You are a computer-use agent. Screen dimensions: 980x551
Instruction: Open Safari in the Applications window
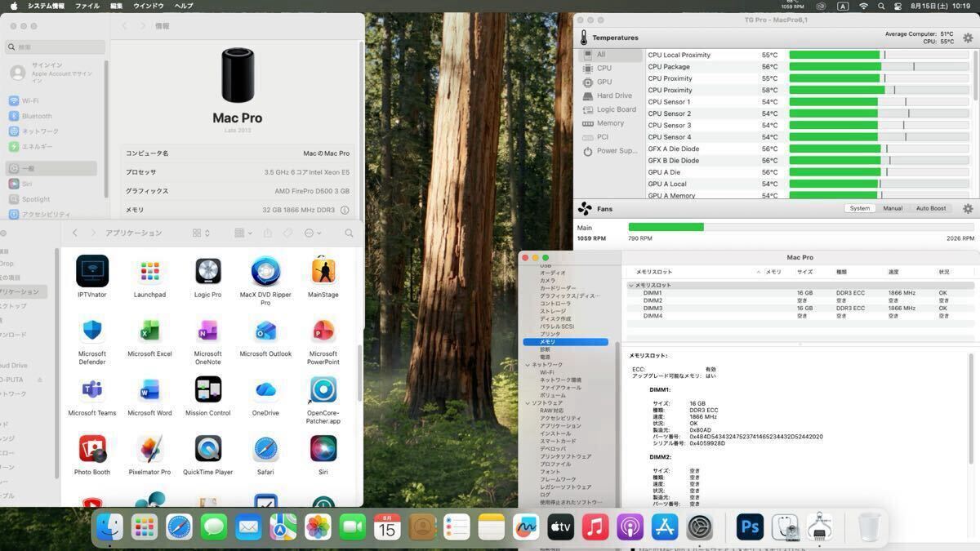pyautogui.click(x=265, y=449)
